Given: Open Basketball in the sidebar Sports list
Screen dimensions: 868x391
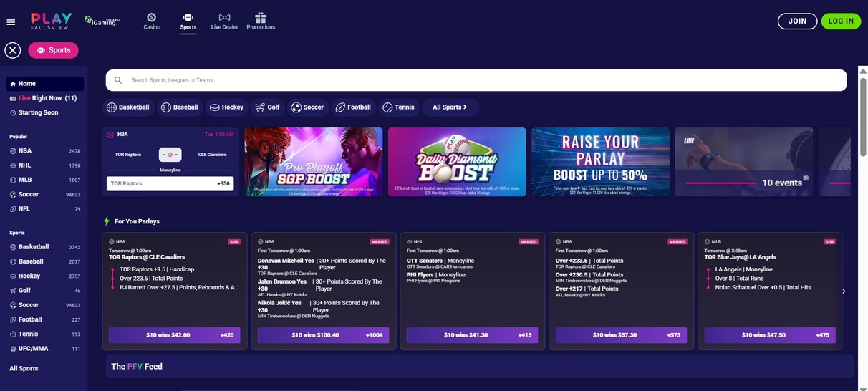Looking at the screenshot, I should pos(44,247).
